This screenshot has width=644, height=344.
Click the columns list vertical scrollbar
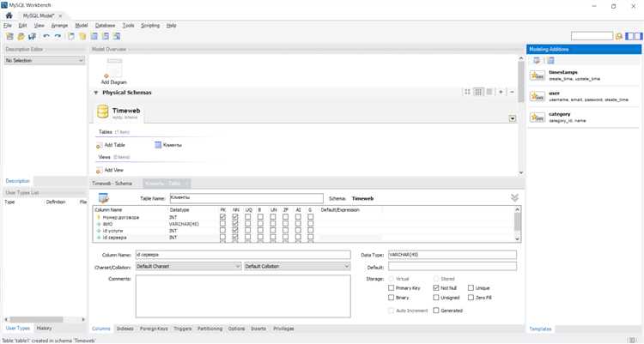tap(518, 224)
